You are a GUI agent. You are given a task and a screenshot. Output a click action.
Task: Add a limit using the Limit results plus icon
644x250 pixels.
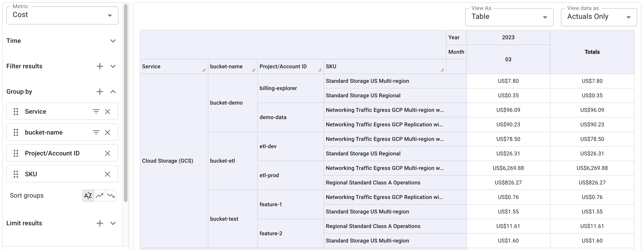pos(100,223)
